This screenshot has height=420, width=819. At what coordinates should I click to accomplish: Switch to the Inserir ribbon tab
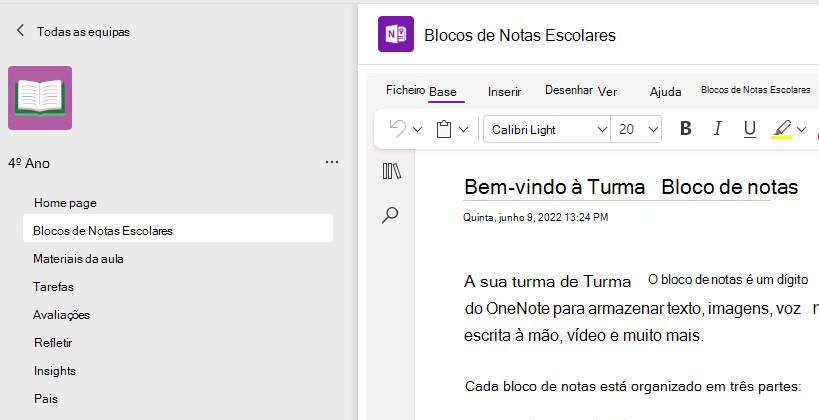point(504,92)
